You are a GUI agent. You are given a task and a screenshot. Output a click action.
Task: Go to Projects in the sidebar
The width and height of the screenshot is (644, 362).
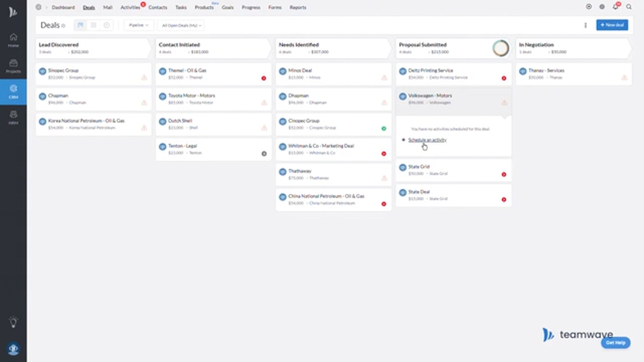click(13, 66)
